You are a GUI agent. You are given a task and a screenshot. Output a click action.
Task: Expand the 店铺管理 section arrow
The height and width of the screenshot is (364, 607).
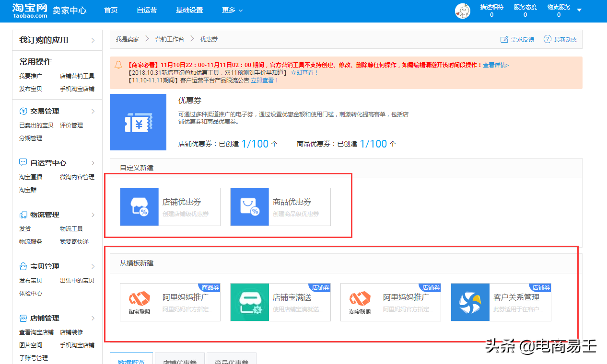[x=93, y=318]
